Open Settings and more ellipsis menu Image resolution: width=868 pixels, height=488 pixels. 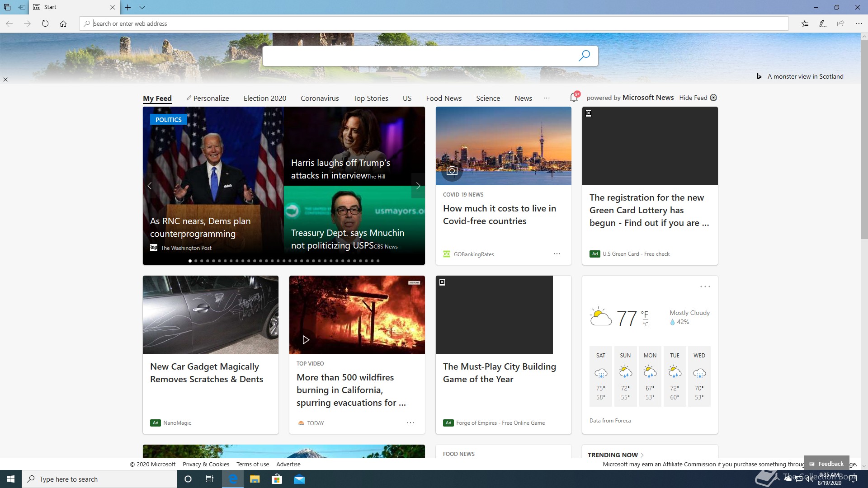pyautogui.click(x=859, y=23)
